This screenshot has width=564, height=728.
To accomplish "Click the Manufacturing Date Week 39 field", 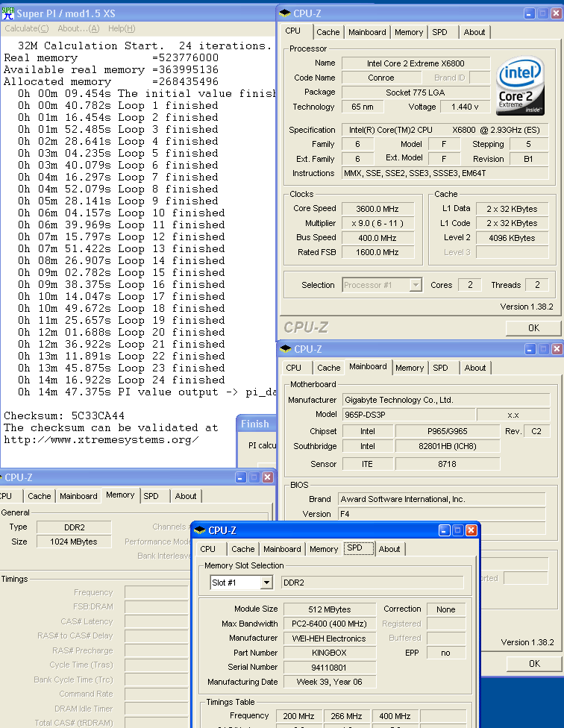I will click(x=329, y=682).
